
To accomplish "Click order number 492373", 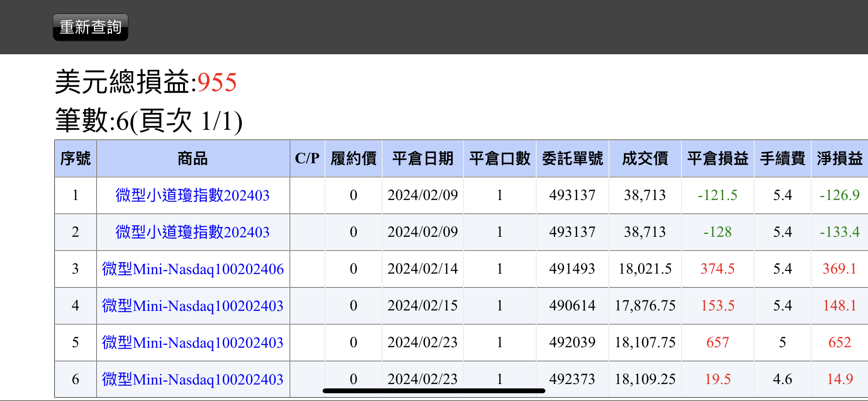I will coord(572,379).
